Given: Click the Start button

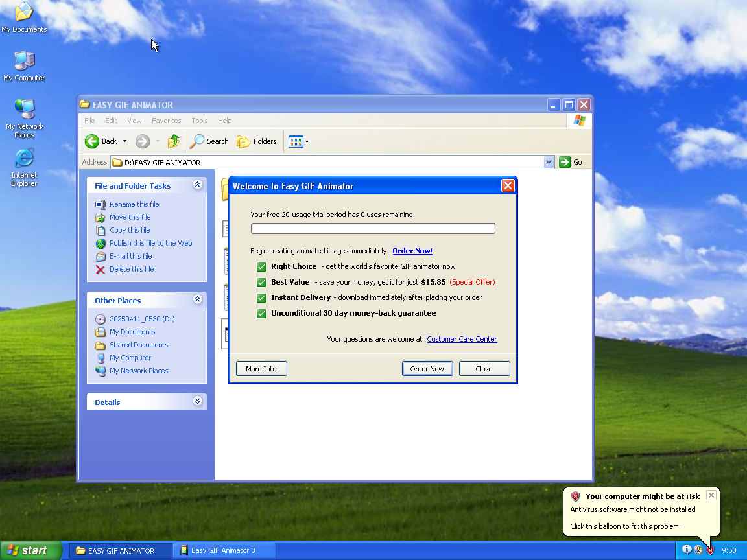Looking at the screenshot, I should pyautogui.click(x=31, y=550).
